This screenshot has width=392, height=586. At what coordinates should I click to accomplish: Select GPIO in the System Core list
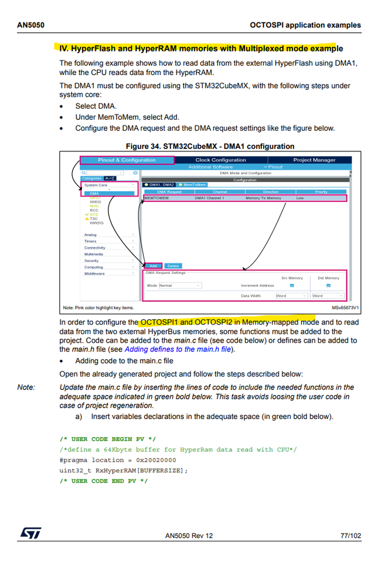[x=95, y=197]
